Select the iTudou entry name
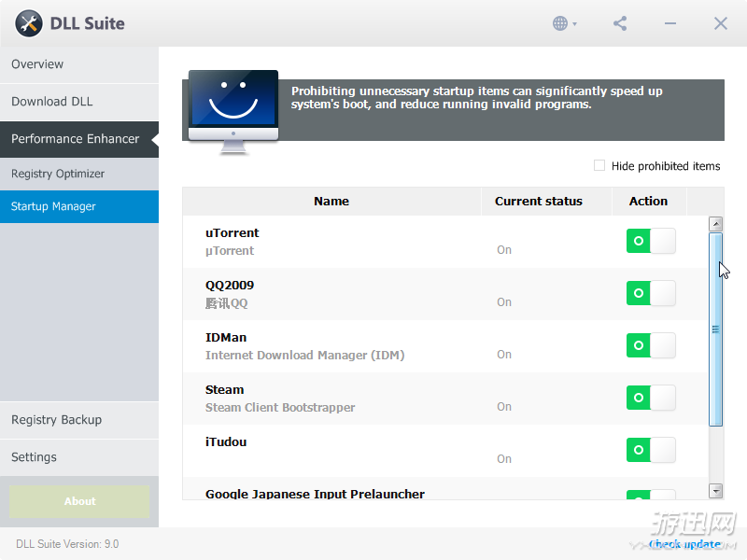Image resolution: width=747 pixels, height=560 pixels. coord(226,442)
